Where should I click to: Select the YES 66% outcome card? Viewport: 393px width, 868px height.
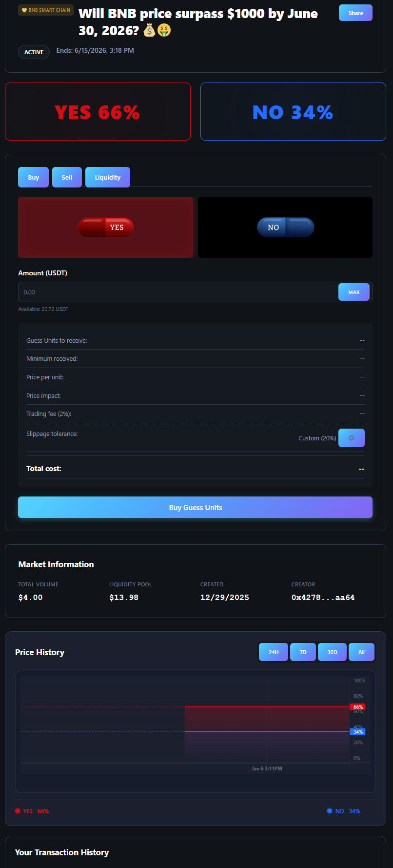[98, 112]
